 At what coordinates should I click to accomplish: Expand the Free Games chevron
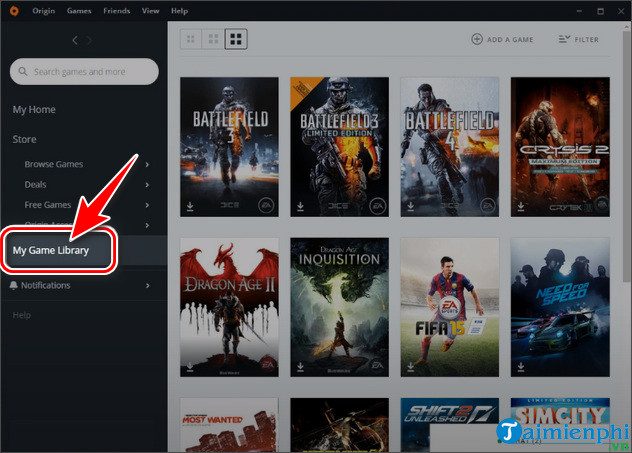click(147, 205)
